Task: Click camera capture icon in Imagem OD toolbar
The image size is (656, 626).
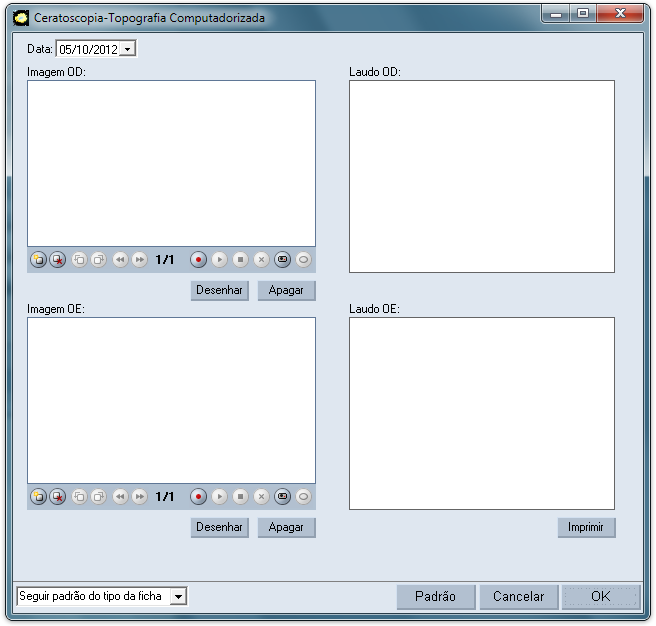Action: pos(283,260)
